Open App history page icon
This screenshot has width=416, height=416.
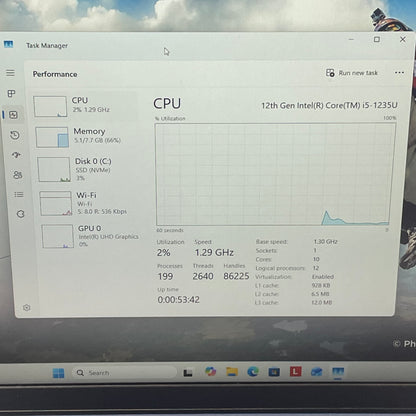(15, 135)
